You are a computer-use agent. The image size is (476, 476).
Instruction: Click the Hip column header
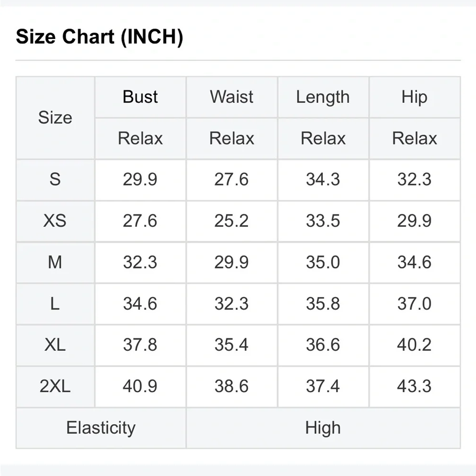pyautogui.click(x=414, y=97)
